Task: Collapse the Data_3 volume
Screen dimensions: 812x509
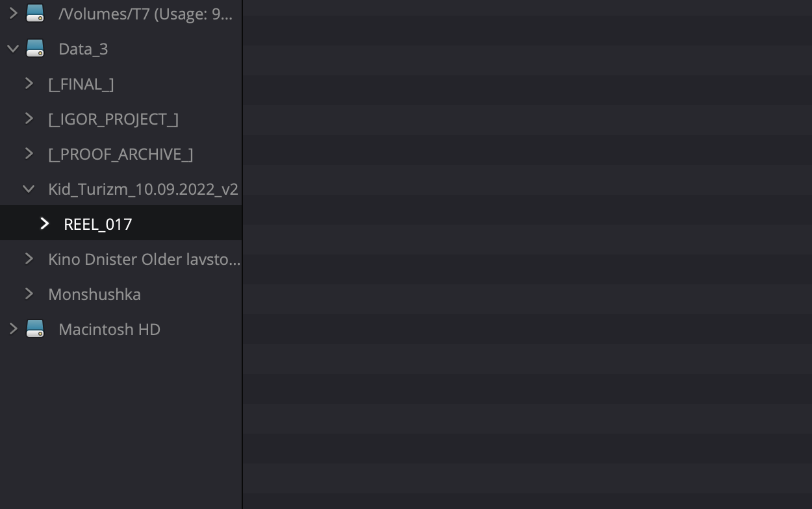Action: coord(13,49)
